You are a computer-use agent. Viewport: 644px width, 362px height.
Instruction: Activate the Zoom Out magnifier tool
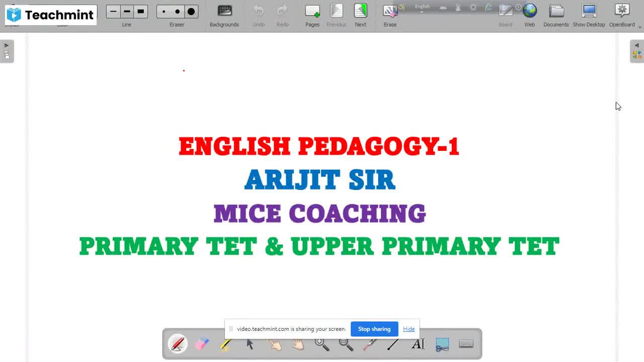point(346,344)
